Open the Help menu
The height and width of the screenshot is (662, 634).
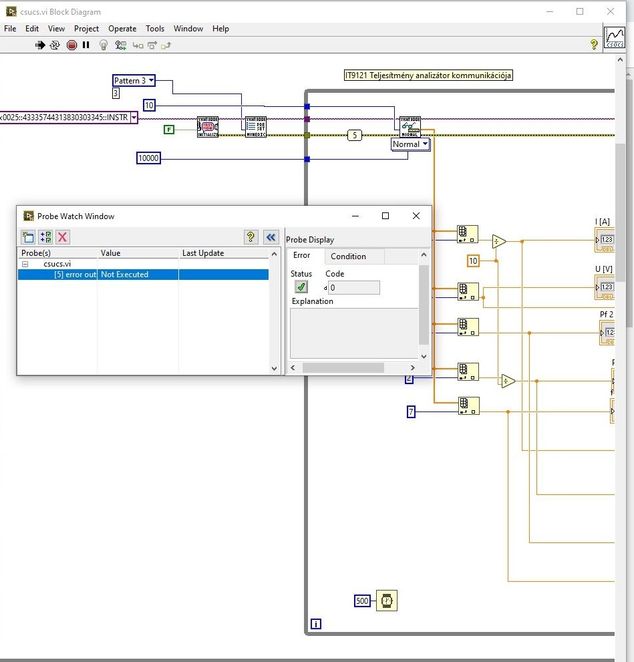(220, 29)
